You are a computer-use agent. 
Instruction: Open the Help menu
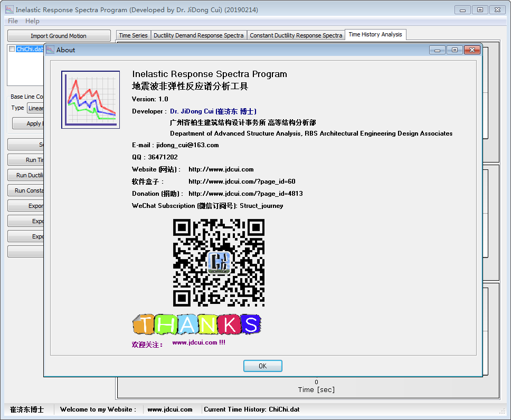coord(32,21)
